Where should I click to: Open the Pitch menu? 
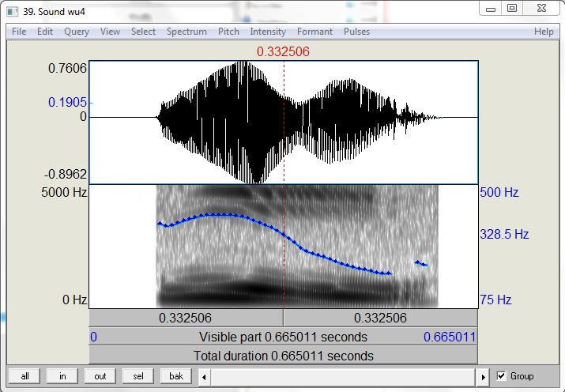[x=228, y=32]
